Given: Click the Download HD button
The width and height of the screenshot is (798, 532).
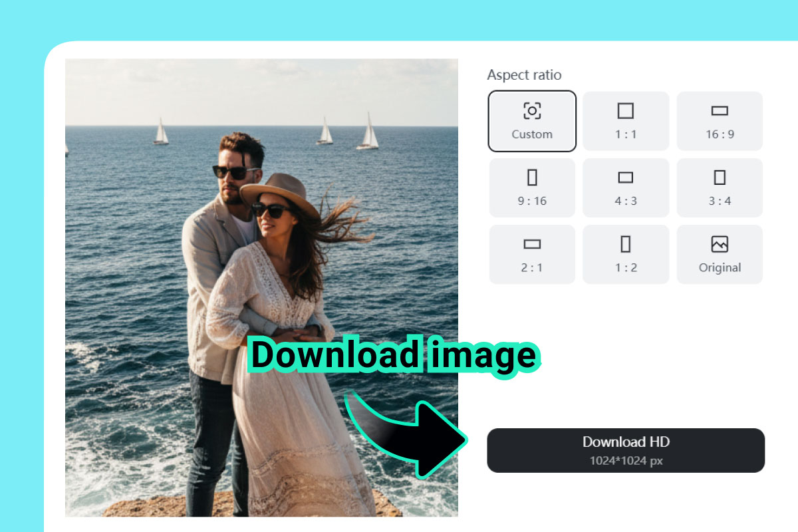Looking at the screenshot, I should (x=625, y=450).
